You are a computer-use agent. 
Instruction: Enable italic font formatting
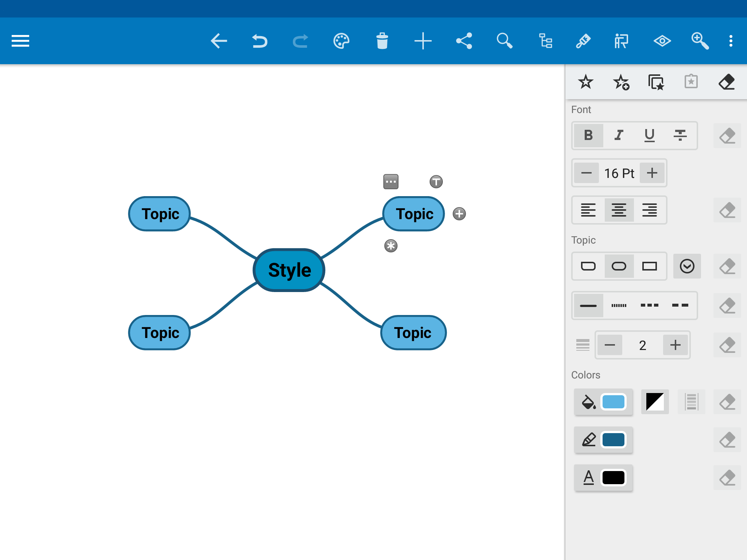[x=619, y=136]
